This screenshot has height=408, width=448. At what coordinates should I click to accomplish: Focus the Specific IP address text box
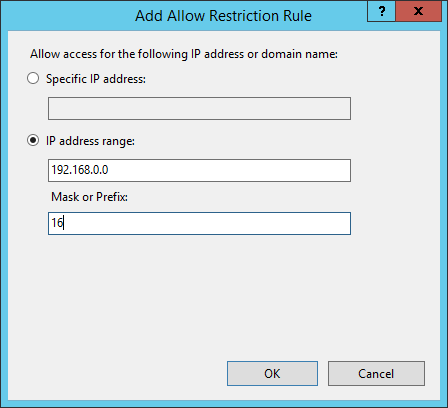point(199,108)
